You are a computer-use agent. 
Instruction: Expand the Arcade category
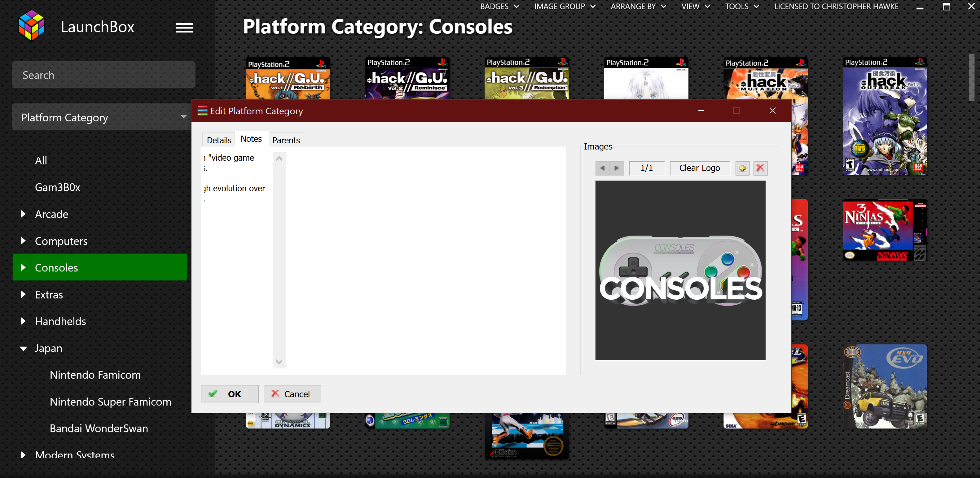pos(23,214)
